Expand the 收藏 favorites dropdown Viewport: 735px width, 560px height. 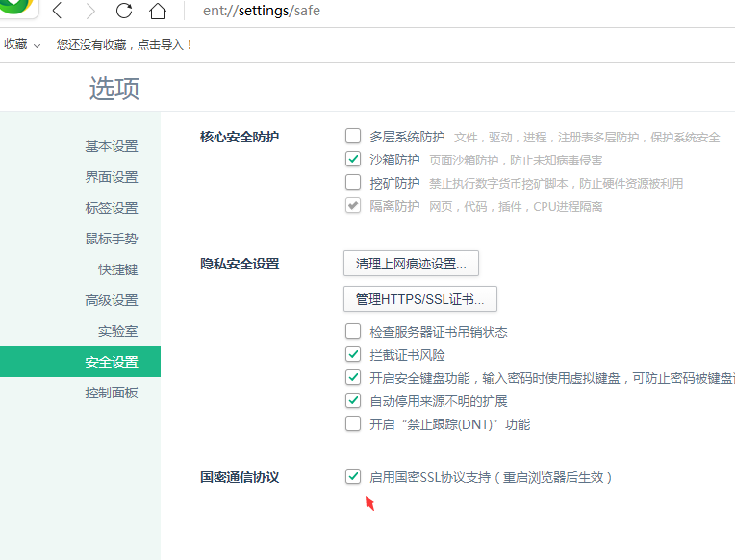click(22, 44)
